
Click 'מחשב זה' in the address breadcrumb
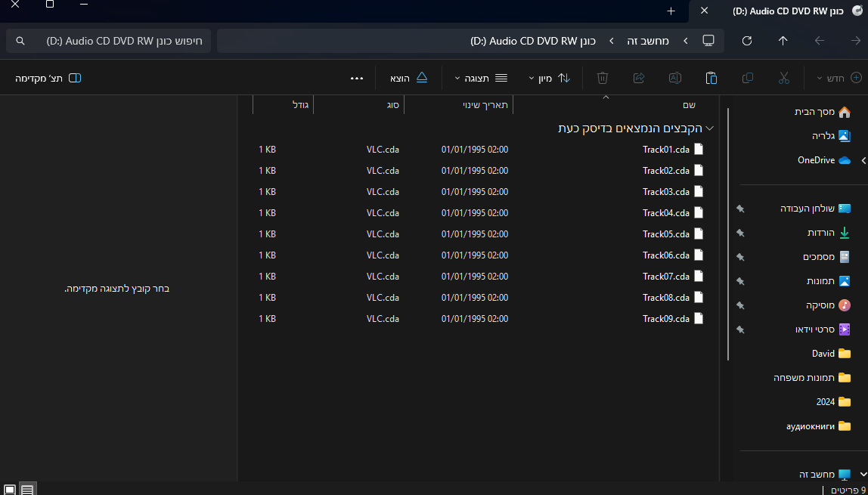click(x=648, y=41)
